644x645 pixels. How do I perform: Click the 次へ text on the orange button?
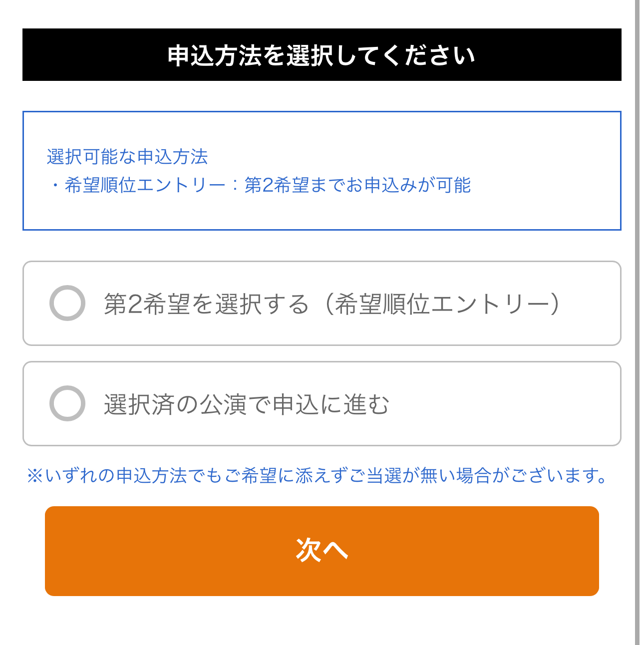322,551
